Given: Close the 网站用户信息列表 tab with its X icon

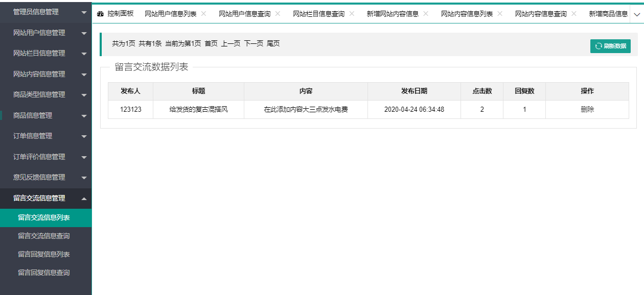Looking at the screenshot, I should 203,14.
